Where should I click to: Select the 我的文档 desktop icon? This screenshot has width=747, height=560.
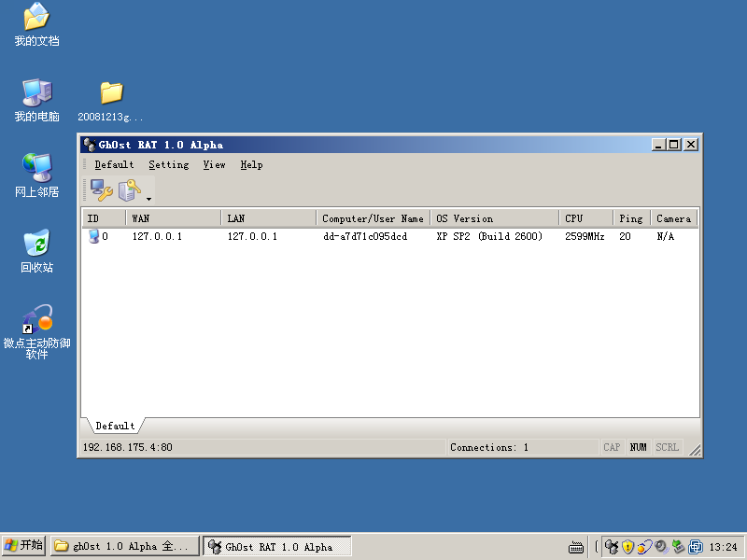pos(36,25)
